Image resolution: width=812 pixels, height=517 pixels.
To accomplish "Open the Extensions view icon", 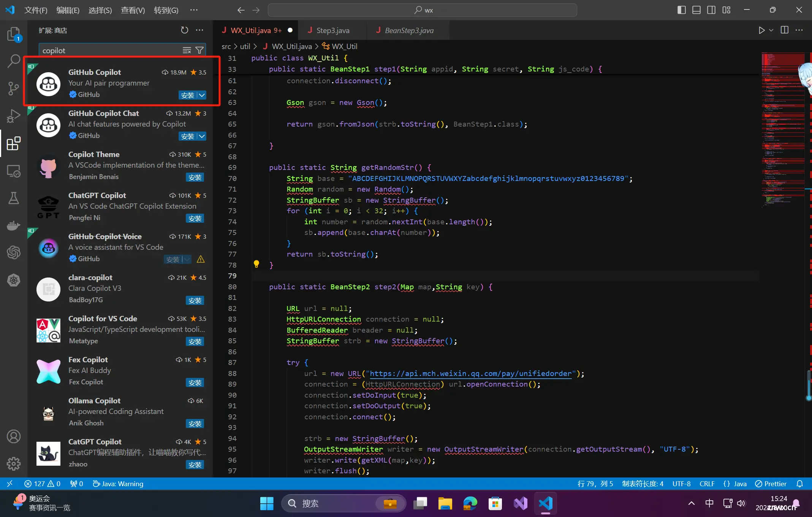I will click(x=14, y=143).
